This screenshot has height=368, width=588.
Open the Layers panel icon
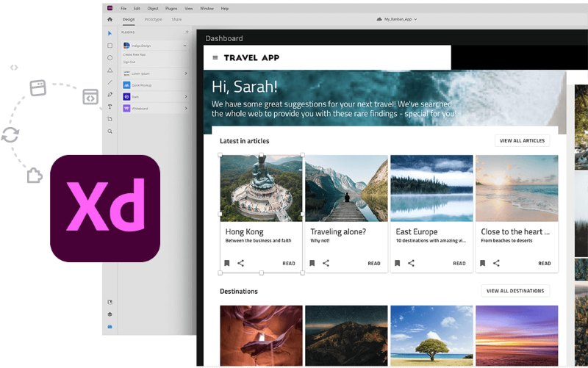110,314
